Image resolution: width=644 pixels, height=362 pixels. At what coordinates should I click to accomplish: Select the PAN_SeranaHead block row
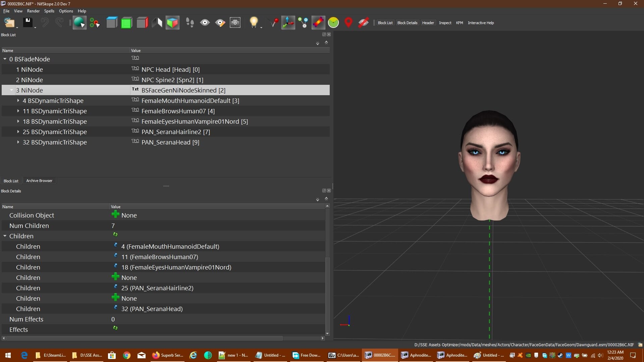(166, 142)
